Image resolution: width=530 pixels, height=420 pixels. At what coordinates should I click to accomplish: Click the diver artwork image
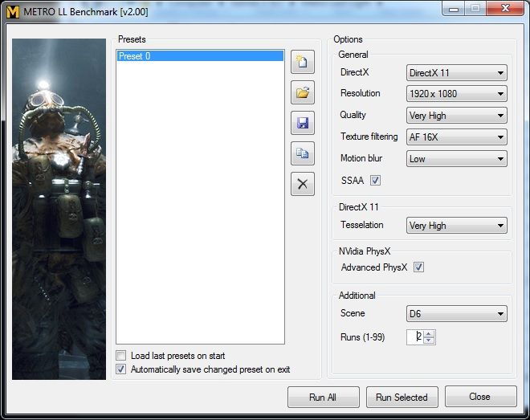coord(59,209)
